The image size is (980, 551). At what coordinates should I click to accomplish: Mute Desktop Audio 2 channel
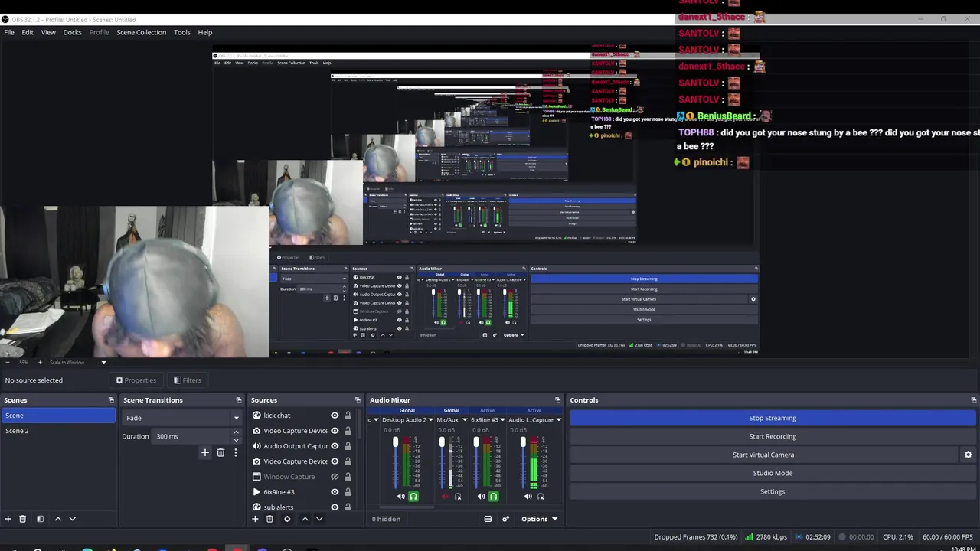(x=400, y=497)
